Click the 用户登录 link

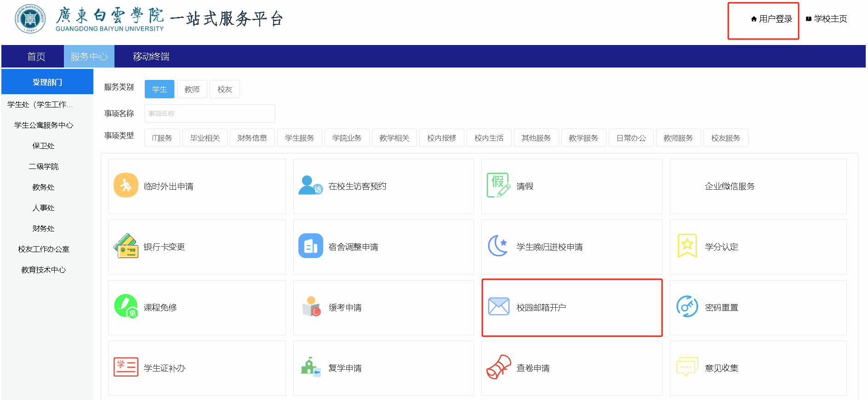771,19
